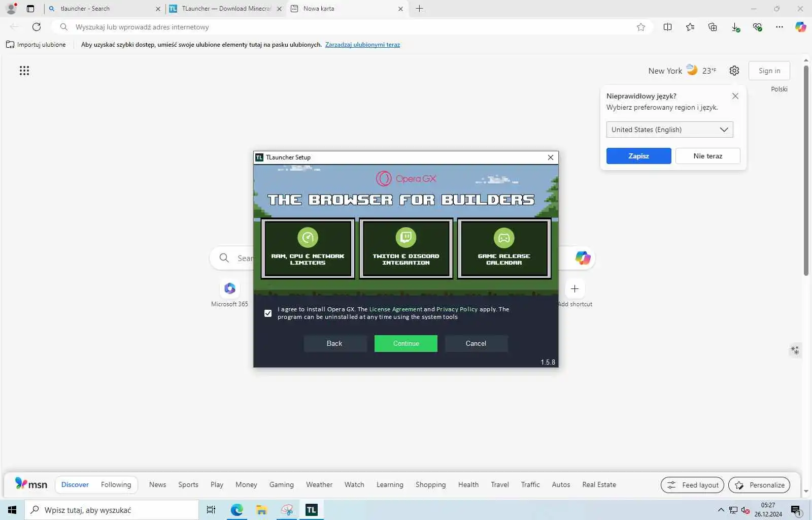The image size is (812, 520).
Task: Open the Edge settings and more menu
Action: (x=780, y=27)
